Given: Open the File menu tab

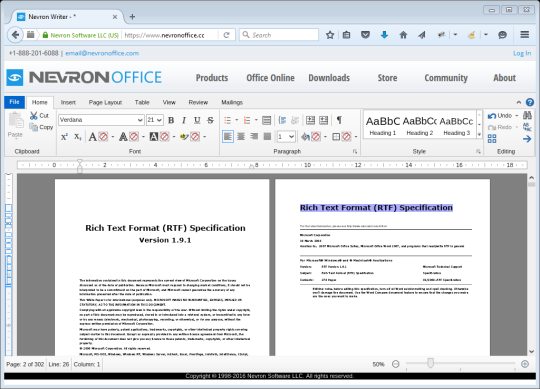Looking at the screenshot, I should click(x=14, y=102).
